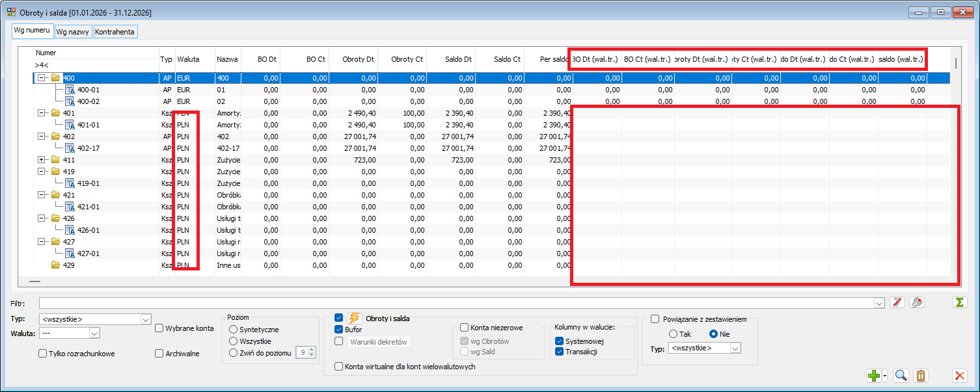Click the Warunki dekretów button
This screenshot has width=980, height=392.
[x=379, y=341]
